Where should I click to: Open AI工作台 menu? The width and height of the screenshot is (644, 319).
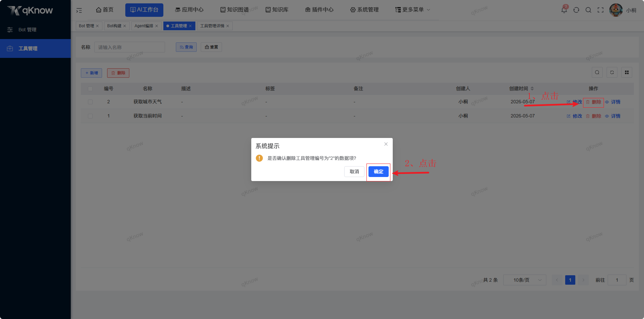click(x=144, y=10)
